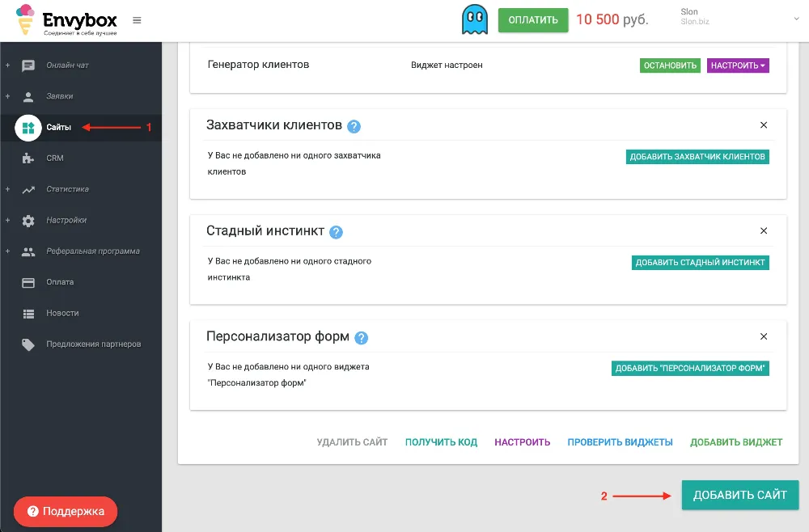Click the Настройки gear icon
The height and width of the screenshot is (532, 809).
[x=28, y=221]
